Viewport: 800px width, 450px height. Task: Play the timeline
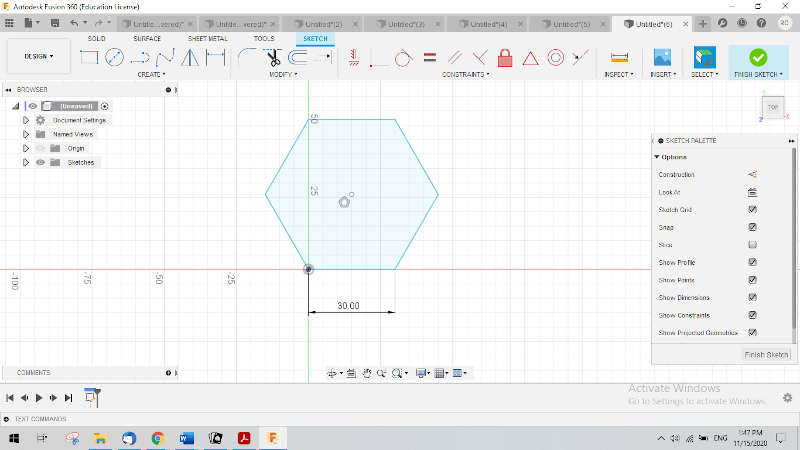pyautogui.click(x=39, y=398)
